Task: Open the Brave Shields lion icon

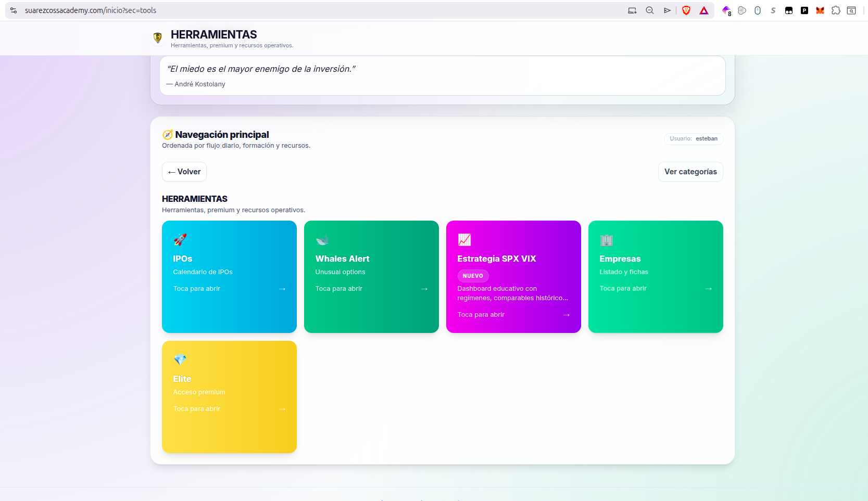Action: pyautogui.click(x=686, y=10)
